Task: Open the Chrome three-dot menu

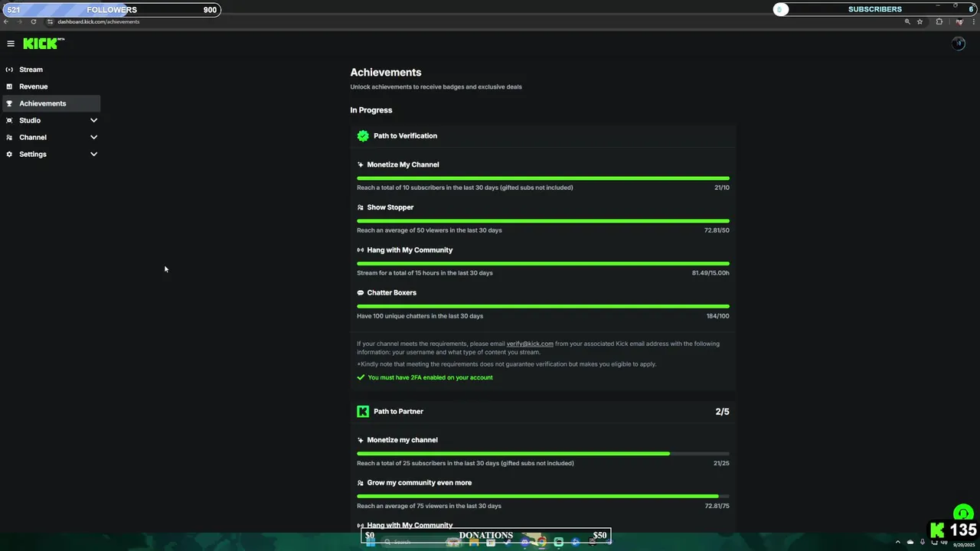Action: (973, 21)
